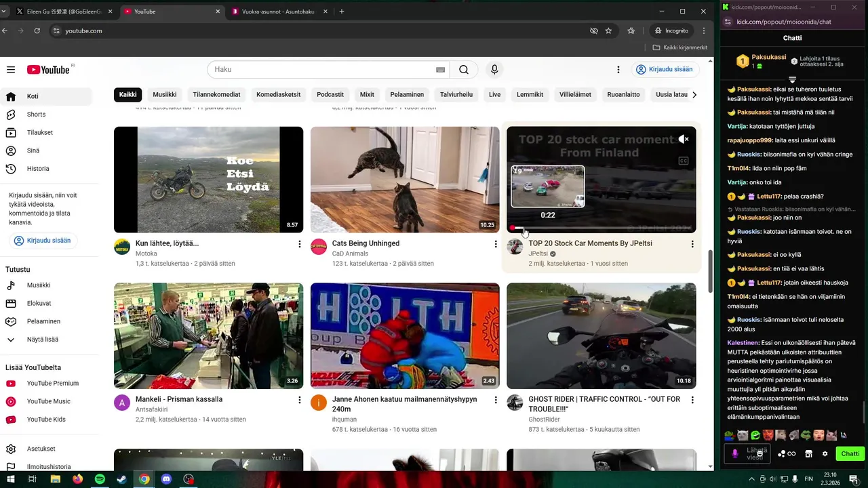Expand Näytä lisää in sidebar
Screen dimensions: 868x488
(46, 340)
